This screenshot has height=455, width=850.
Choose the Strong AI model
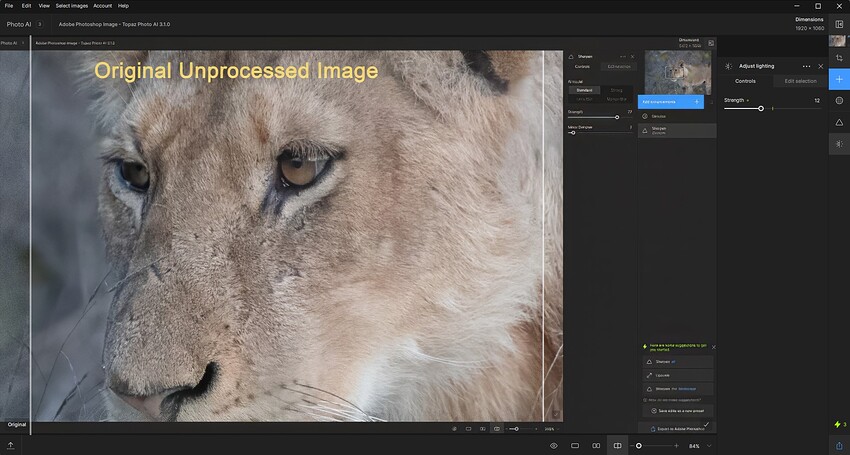(616, 90)
